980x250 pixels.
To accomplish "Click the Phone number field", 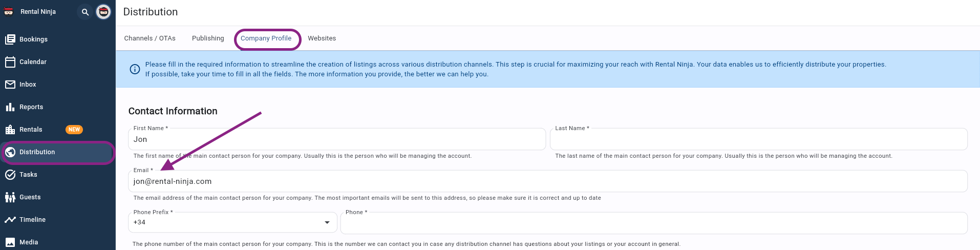I will coord(654,223).
